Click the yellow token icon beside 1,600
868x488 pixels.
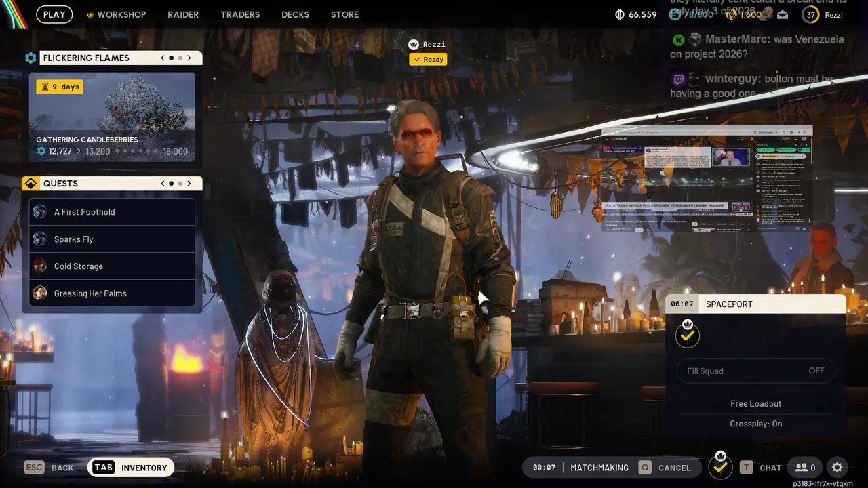[732, 14]
